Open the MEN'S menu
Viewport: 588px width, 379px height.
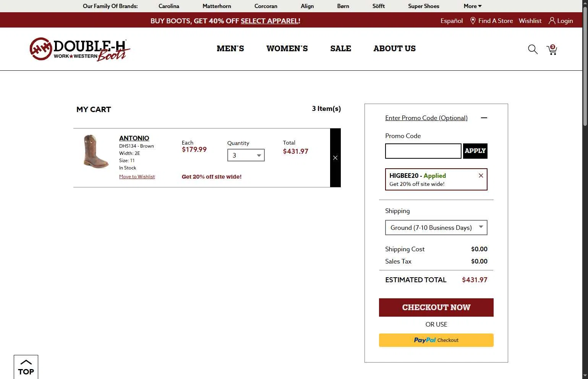(230, 49)
